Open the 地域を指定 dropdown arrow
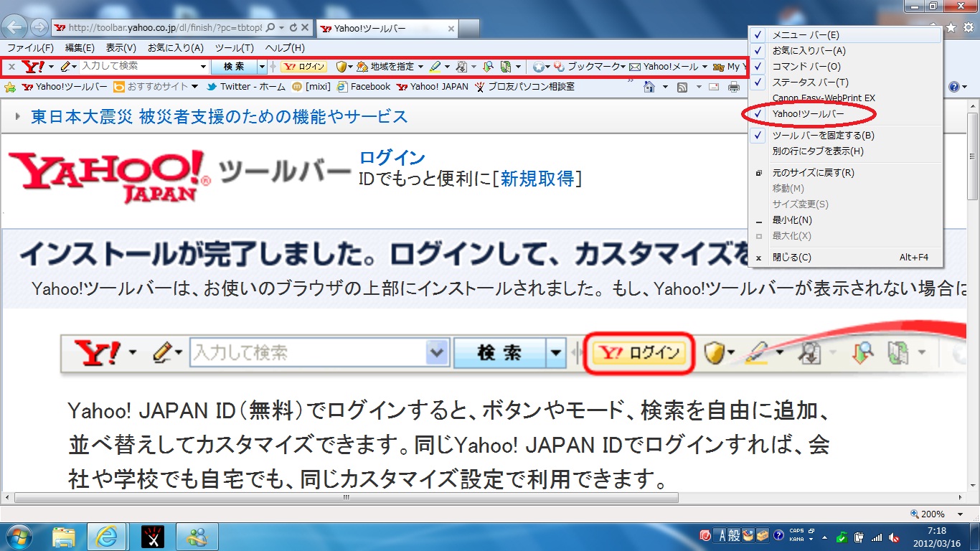 pos(421,67)
